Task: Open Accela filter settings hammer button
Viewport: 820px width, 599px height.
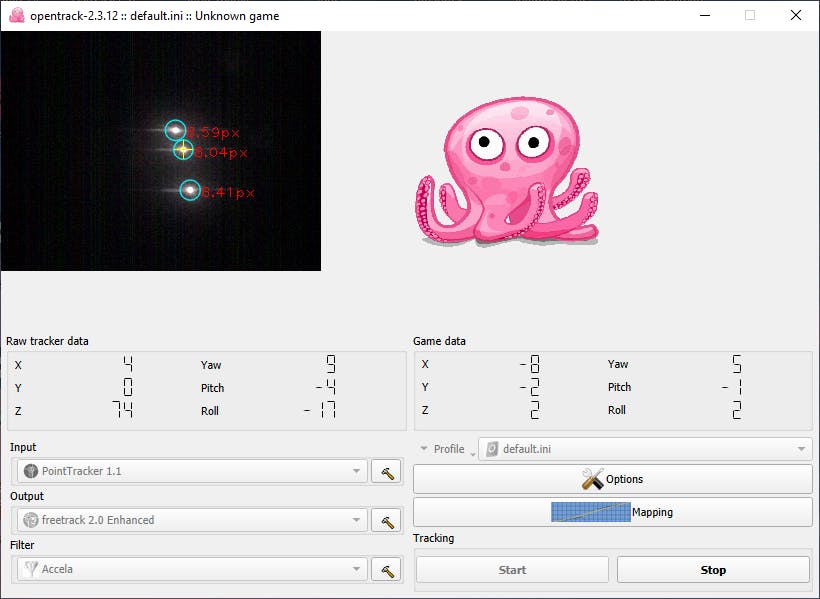Action: [x=385, y=569]
